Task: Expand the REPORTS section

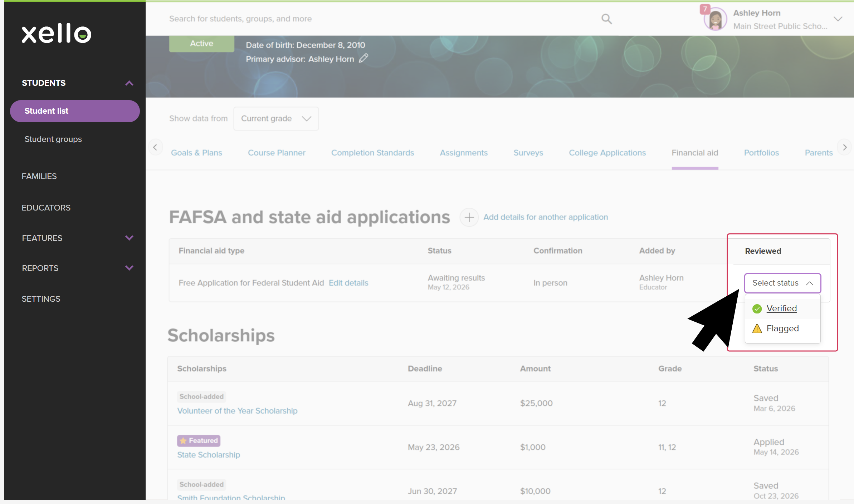Action: pos(129,268)
